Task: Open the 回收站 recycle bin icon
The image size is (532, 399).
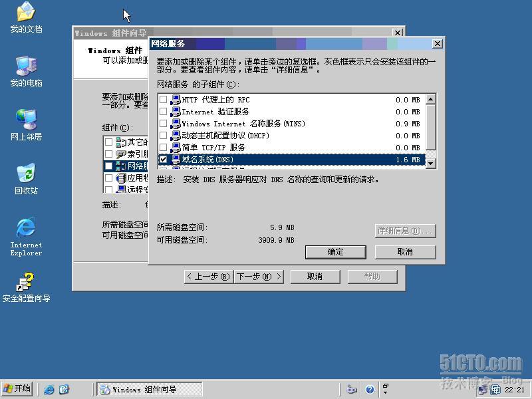Action: [26, 179]
